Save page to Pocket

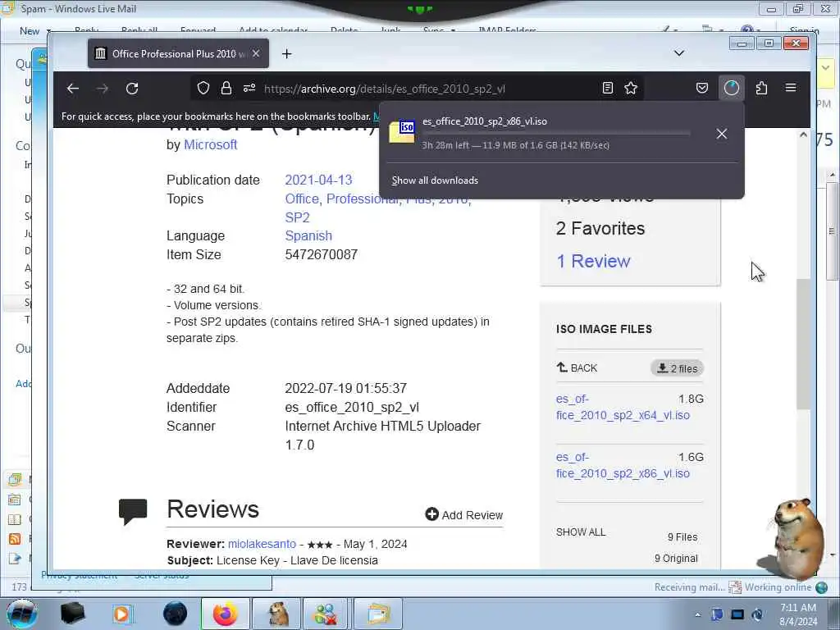[702, 88]
